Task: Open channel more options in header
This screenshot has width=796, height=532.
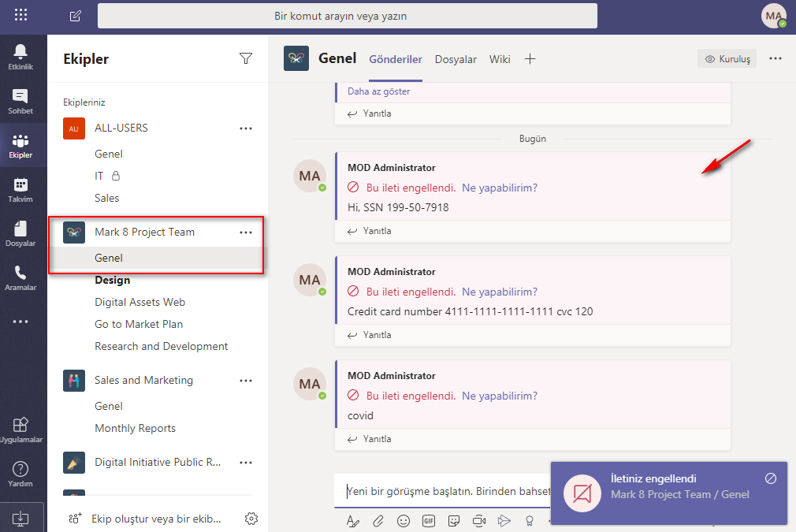Action: (x=776, y=58)
